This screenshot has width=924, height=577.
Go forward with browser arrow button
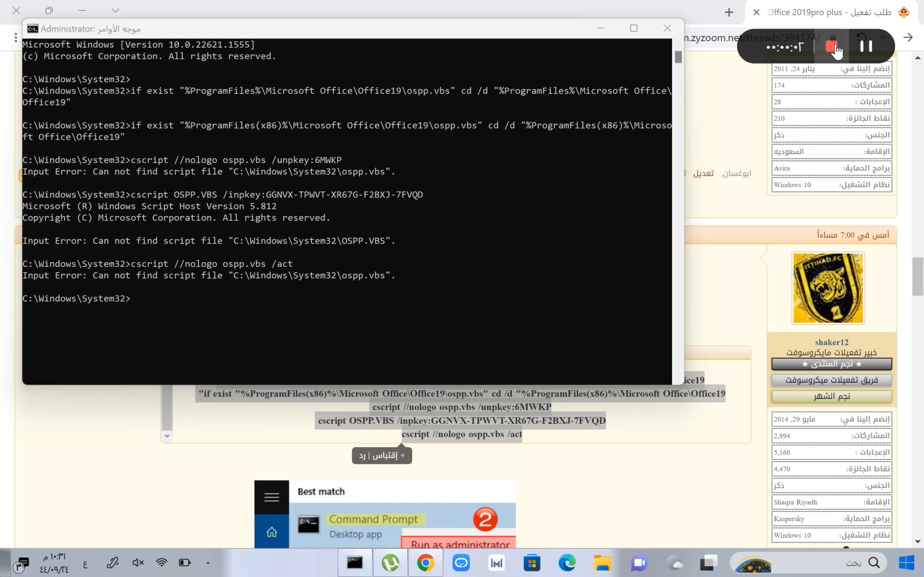click(908, 37)
